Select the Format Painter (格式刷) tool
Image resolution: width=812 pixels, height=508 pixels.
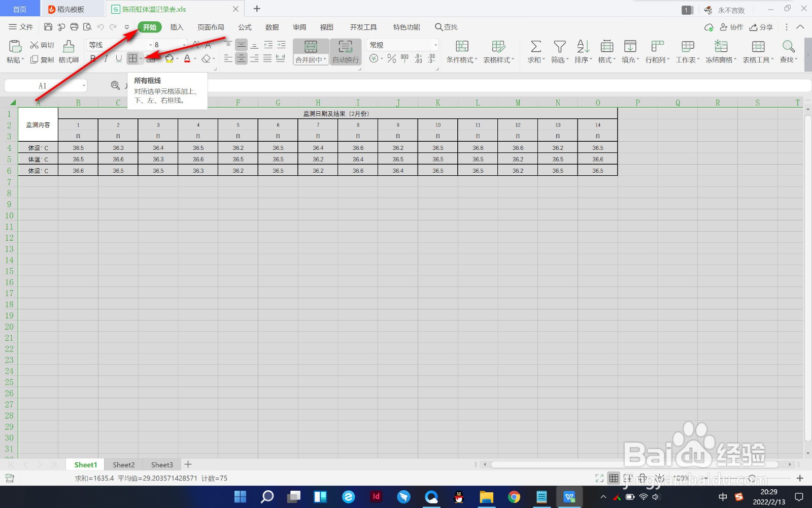(x=69, y=52)
